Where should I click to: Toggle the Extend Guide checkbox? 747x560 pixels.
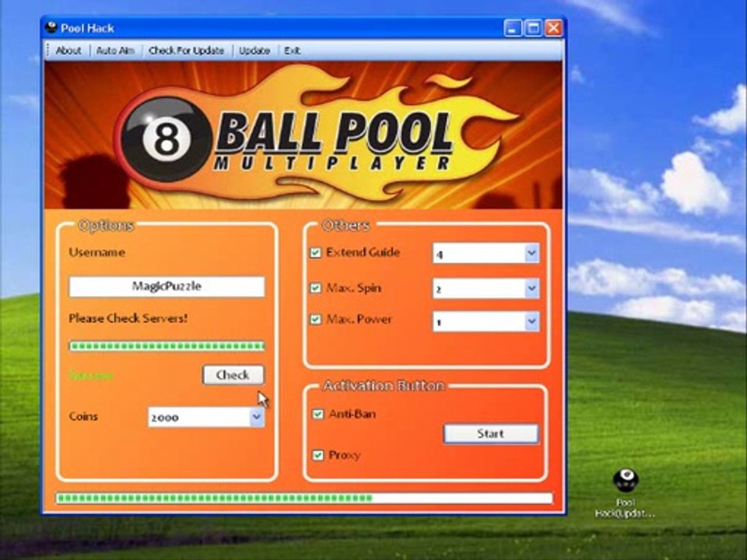(x=315, y=252)
